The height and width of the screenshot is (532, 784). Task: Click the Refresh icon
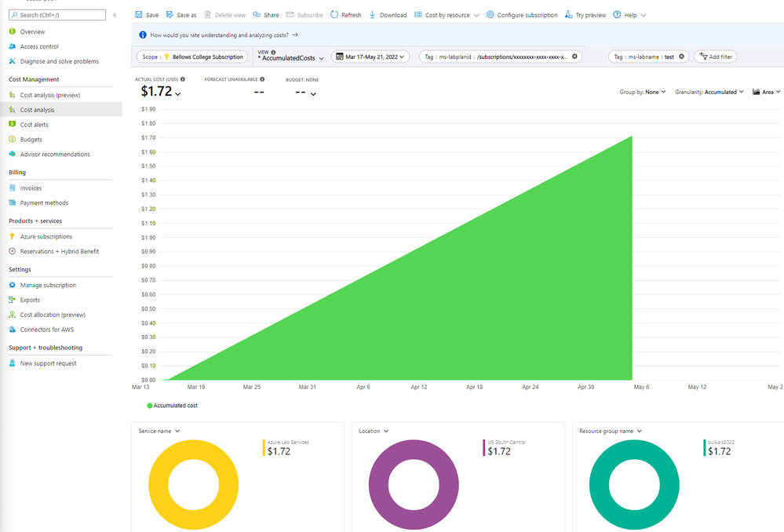334,15
